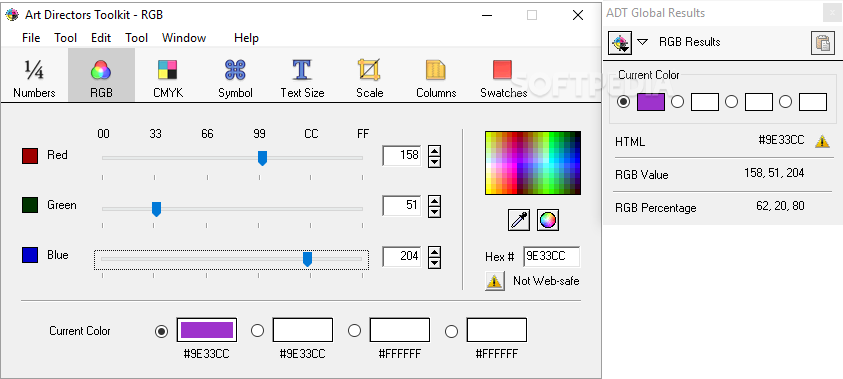843x379 pixels.
Task: Select second color radio in Global Results
Action: click(x=677, y=102)
